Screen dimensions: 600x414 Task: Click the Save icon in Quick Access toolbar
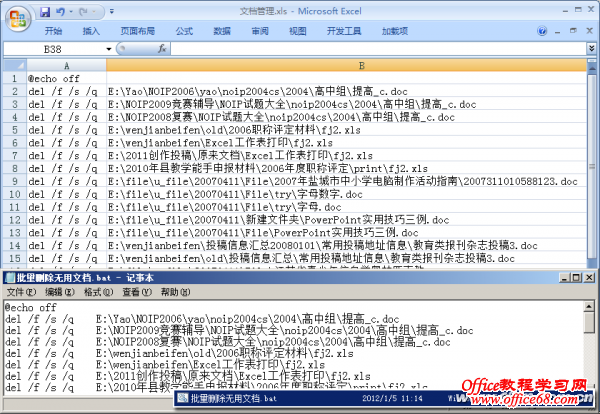(x=45, y=12)
